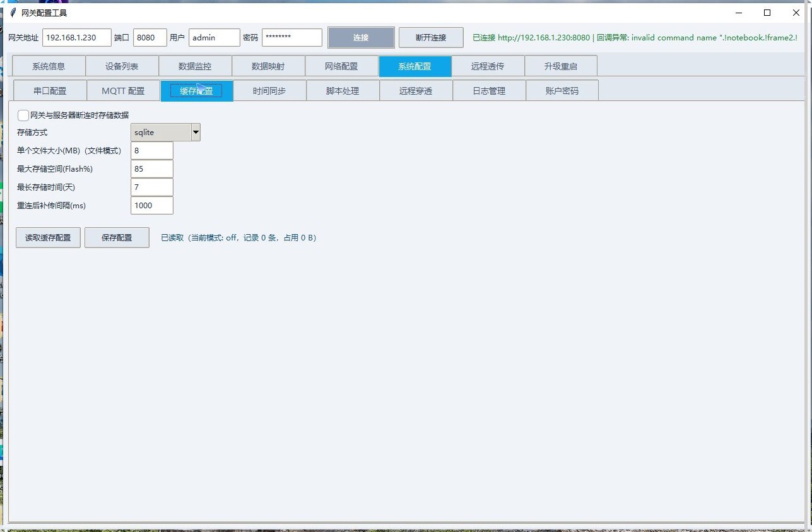Go to the 时间同步 sub-tab
This screenshot has width=812, height=532.
pos(269,91)
